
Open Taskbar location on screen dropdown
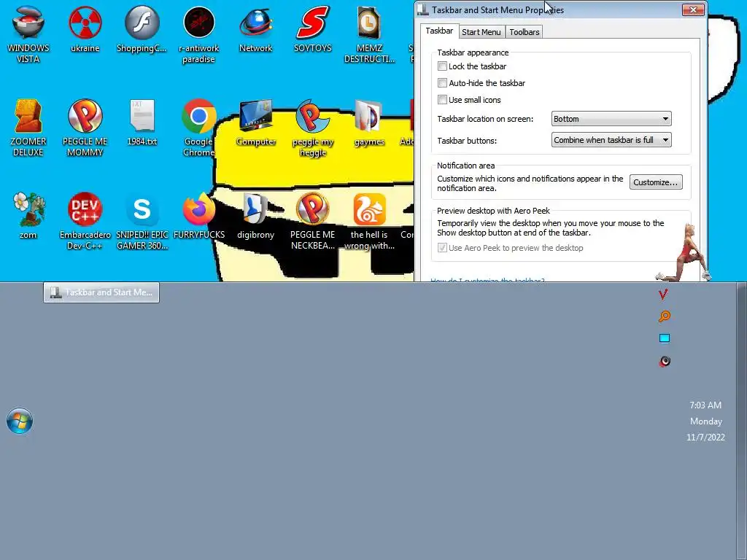point(611,119)
